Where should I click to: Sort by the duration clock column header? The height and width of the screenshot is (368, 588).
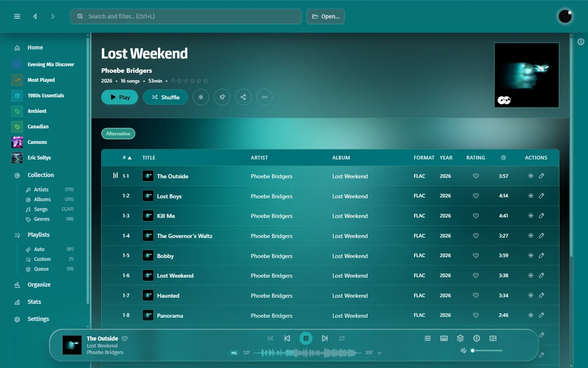coord(503,158)
